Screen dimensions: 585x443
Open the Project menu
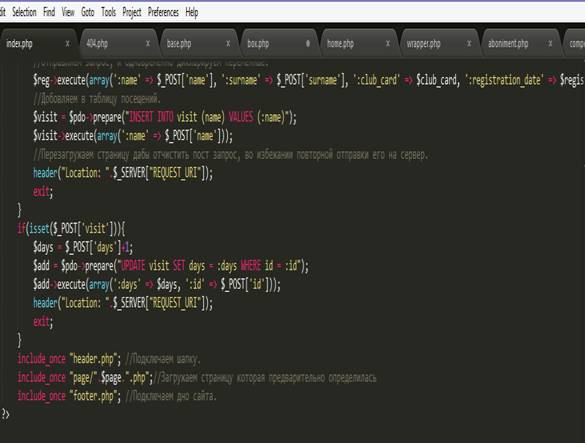[132, 13]
